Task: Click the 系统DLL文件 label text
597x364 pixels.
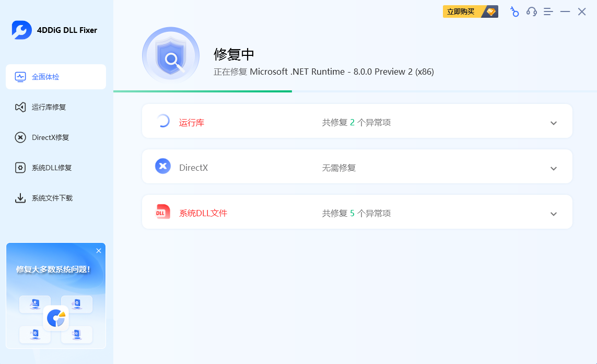Action: (x=203, y=213)
